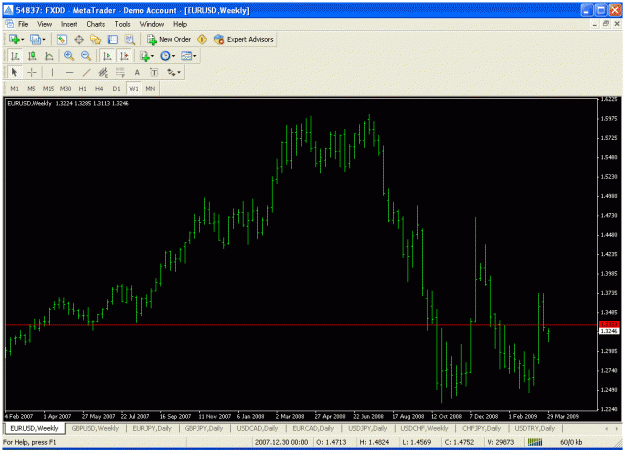
Task: Zoom out the chart
Action: pos(86,56)
